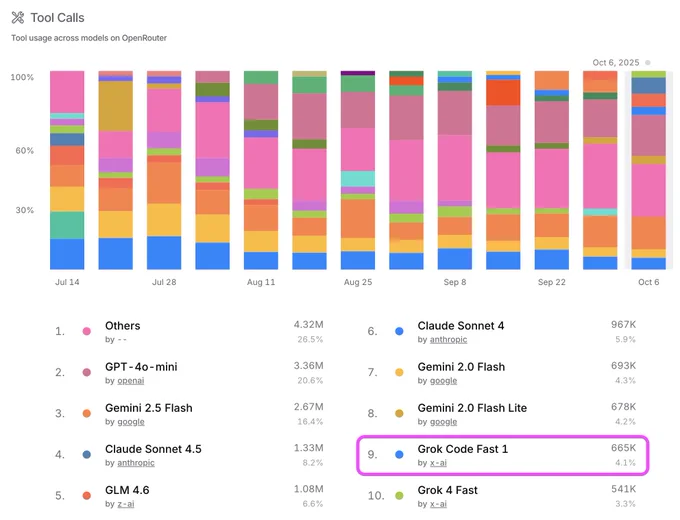Click the 967K Claude Sonnet 4 value
The width and height of the screenshot is (680, 520).
click(x=623, y=324)
